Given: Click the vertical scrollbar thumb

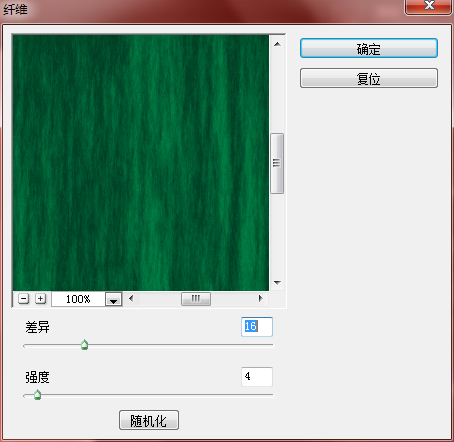Looking at the screenshot, I should tap(277, 163).
